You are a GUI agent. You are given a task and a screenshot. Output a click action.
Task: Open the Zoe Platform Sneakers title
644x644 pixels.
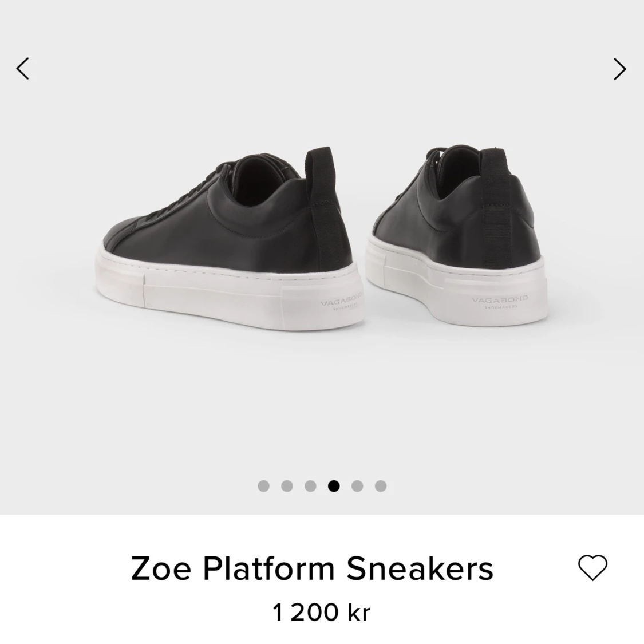[x=312, y=569]
